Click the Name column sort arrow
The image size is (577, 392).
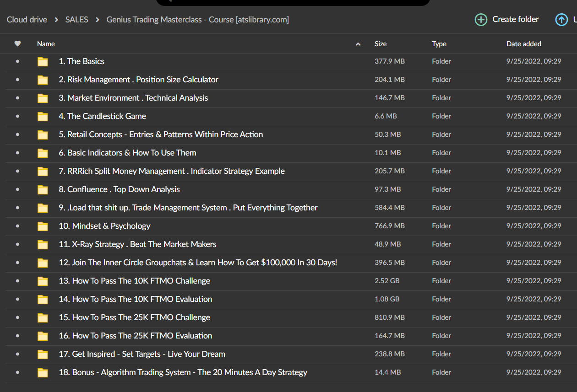pos(358,44)
